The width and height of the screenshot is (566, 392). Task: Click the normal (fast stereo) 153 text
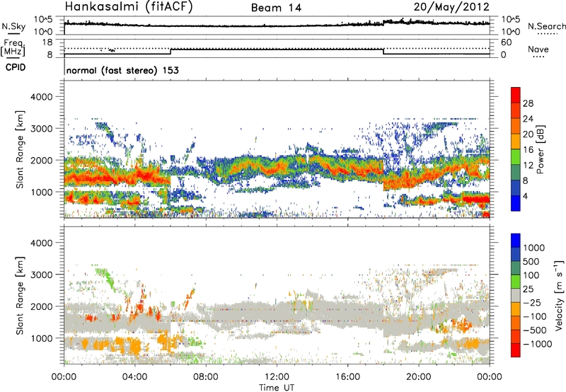pos(122,70)
